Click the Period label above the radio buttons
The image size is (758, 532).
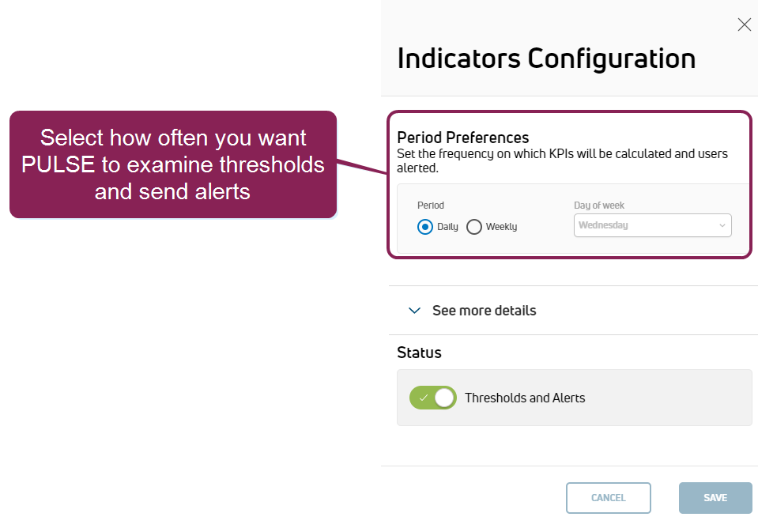click(431, 206)
